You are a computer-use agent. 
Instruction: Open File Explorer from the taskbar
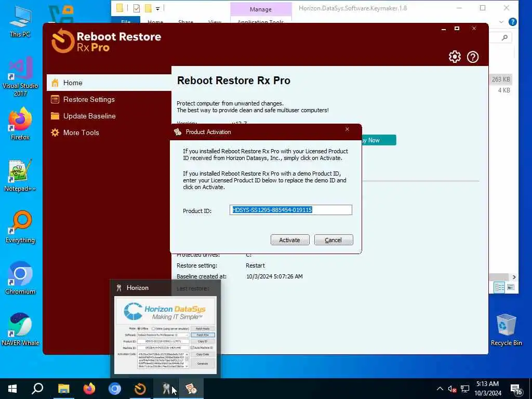click(63, 389)
